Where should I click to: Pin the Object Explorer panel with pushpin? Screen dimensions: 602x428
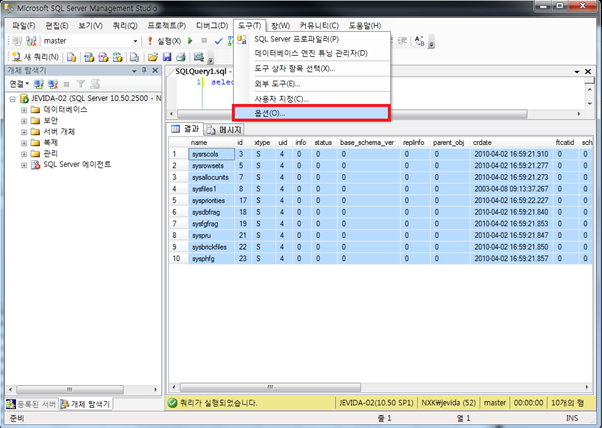coord(144,70)
